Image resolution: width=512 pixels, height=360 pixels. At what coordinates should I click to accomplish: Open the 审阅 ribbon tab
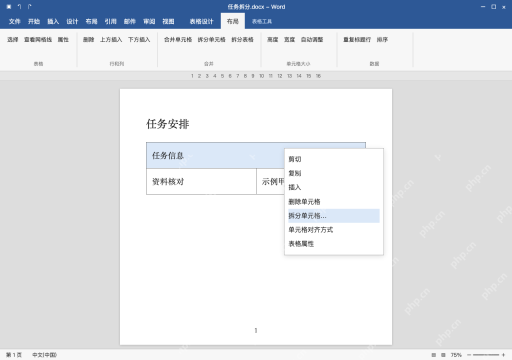pos(149,21)
